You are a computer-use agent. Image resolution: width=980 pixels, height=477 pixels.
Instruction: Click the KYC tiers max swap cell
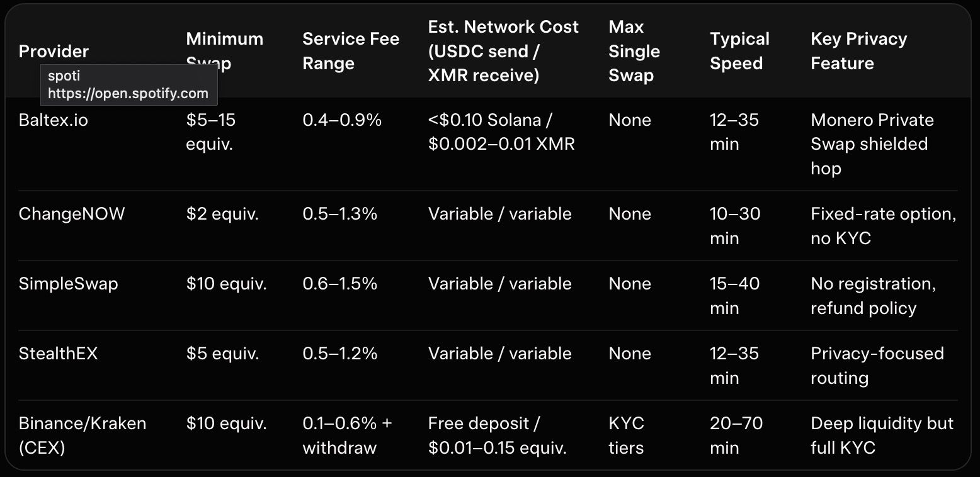[x=626, y=435]
